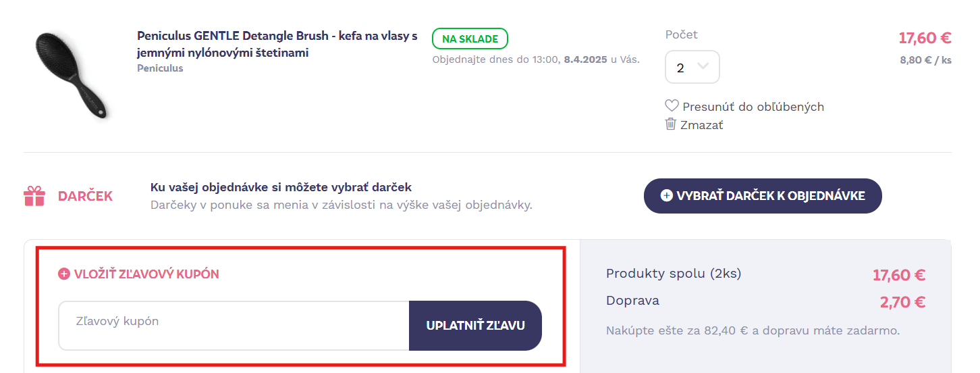The height and width of the screenshot is (373, 980).
Task: Click the heart icon for favorites
Action: tap(672, 106)
